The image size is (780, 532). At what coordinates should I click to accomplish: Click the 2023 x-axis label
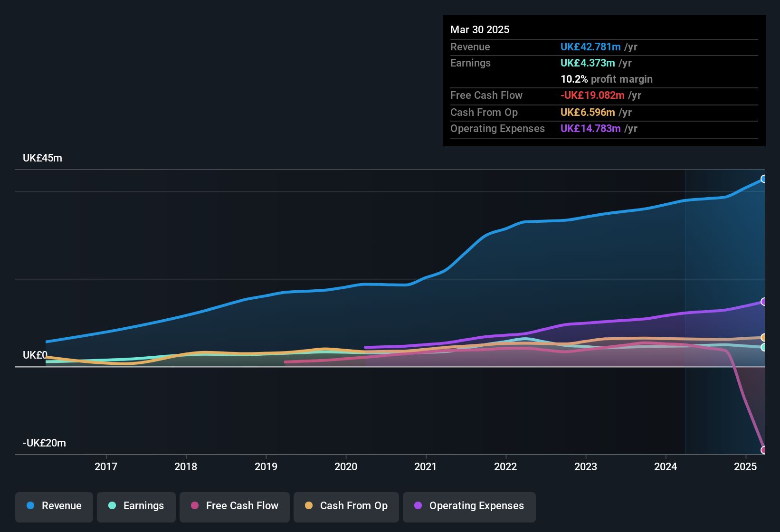point(586,466)
